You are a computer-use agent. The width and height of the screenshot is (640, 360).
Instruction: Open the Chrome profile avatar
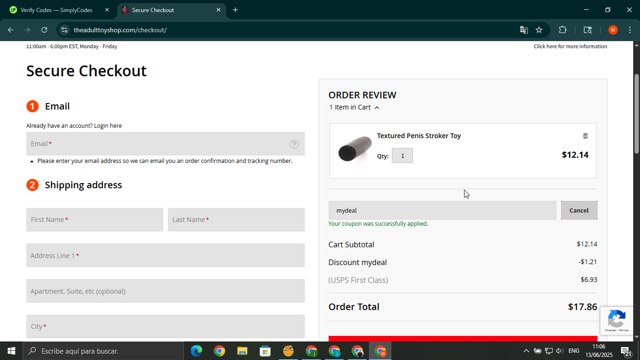(613, 30)
